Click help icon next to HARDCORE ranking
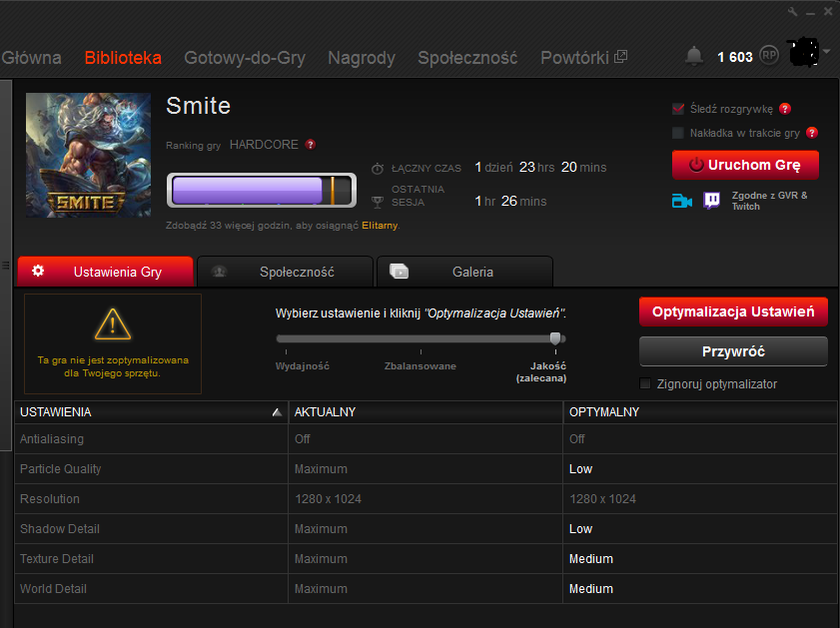This screenshot has width=840, height=628. pos(311,145)
